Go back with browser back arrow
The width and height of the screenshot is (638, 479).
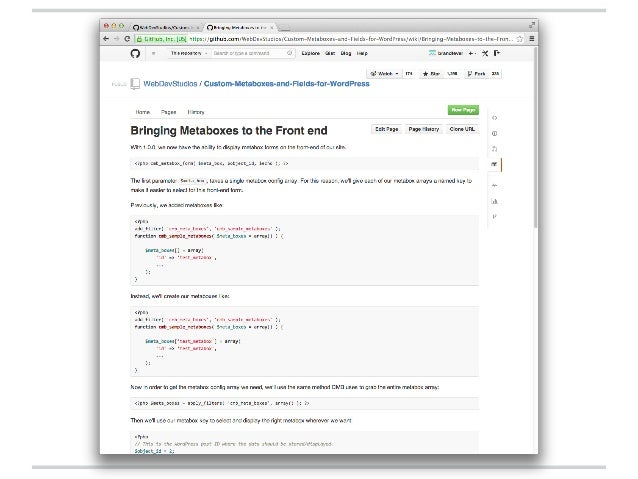106,39
